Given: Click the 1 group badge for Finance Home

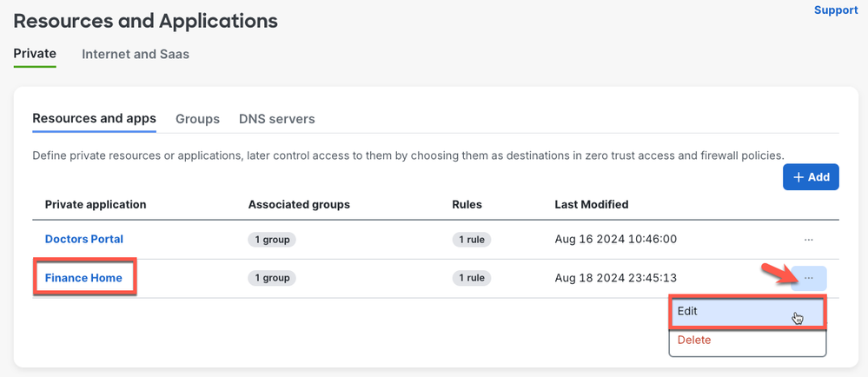Looking at the screenshot, I should pos(272,278).
